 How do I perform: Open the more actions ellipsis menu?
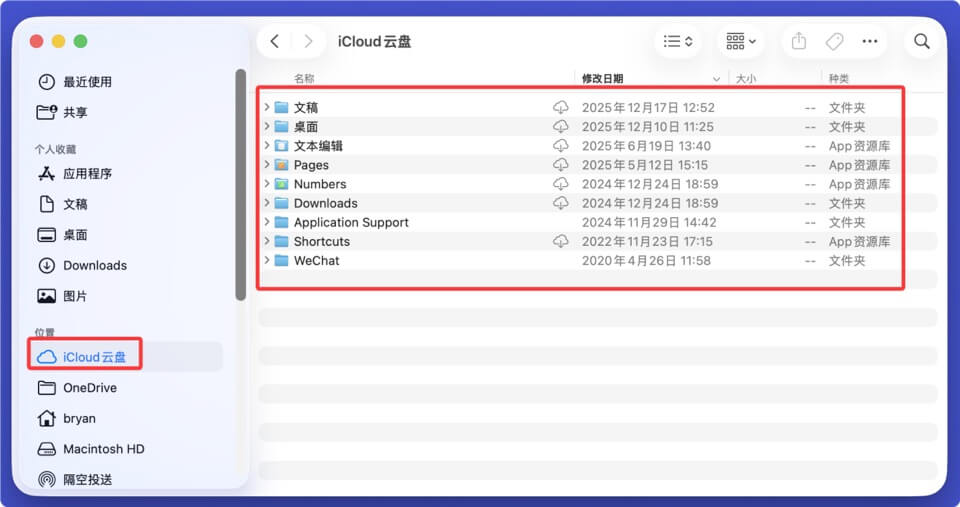pyautogui.click(x=869, y=41)
